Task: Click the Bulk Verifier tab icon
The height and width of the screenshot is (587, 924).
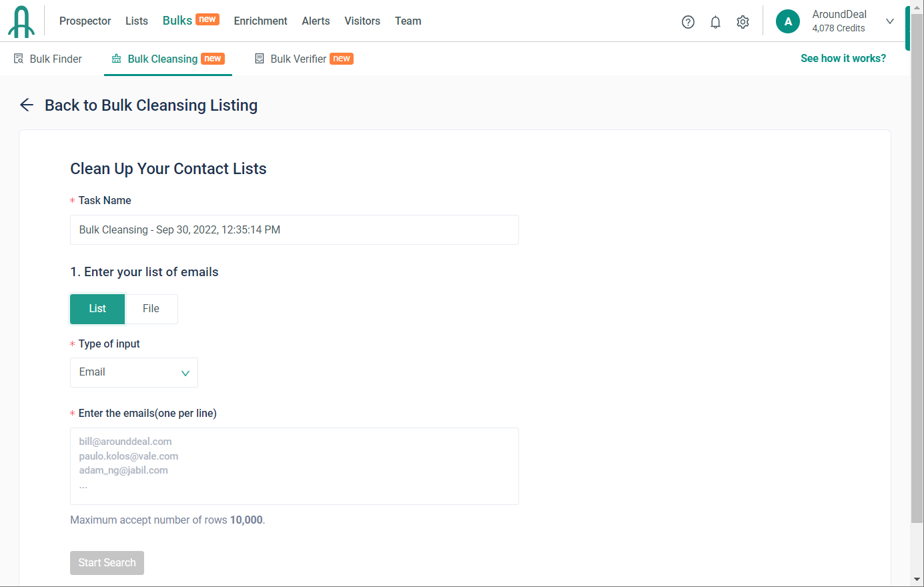Action: click(260, 59)
